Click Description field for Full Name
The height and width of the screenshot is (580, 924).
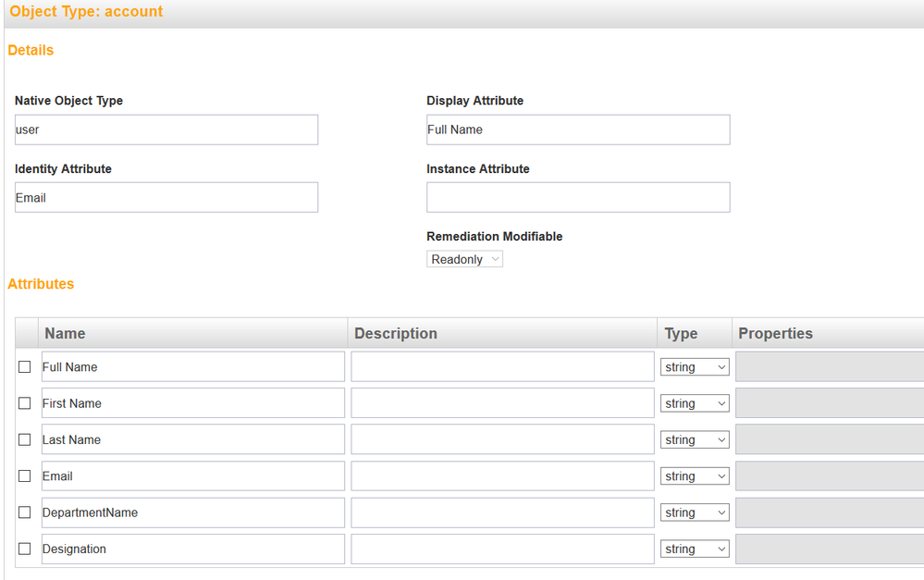502,367
